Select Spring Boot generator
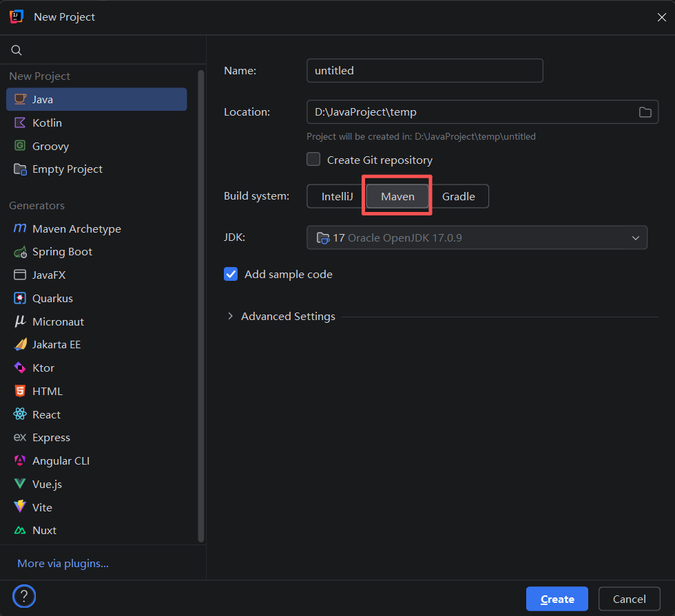Viewport: 675px width, 616px height. click(x=96, y=252)
